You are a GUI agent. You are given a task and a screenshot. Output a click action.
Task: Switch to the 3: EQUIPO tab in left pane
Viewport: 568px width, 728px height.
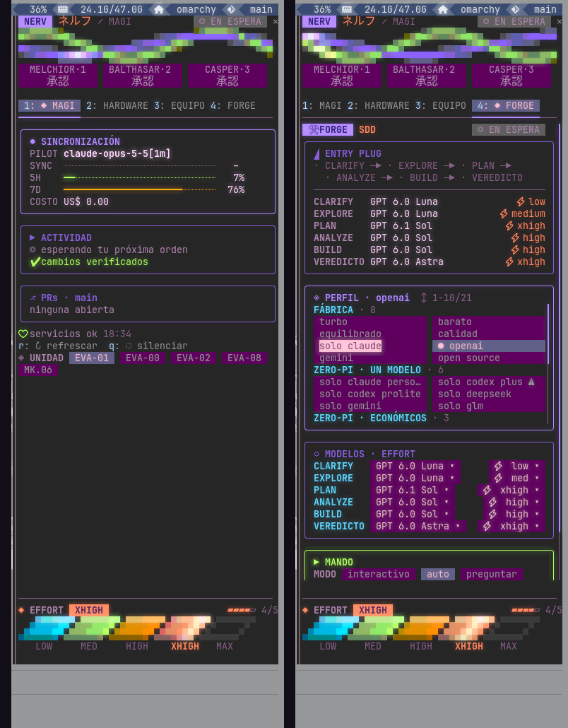tap(179, 106)
